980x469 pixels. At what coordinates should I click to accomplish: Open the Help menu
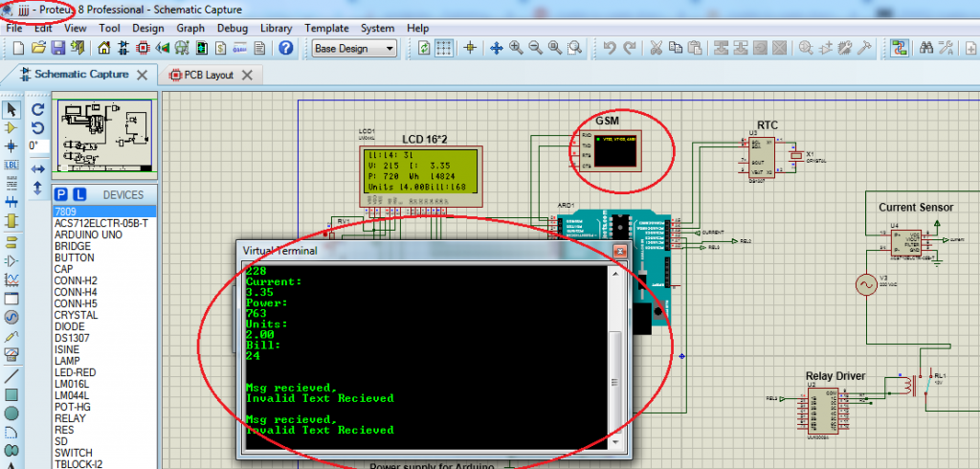coord(417,28)
